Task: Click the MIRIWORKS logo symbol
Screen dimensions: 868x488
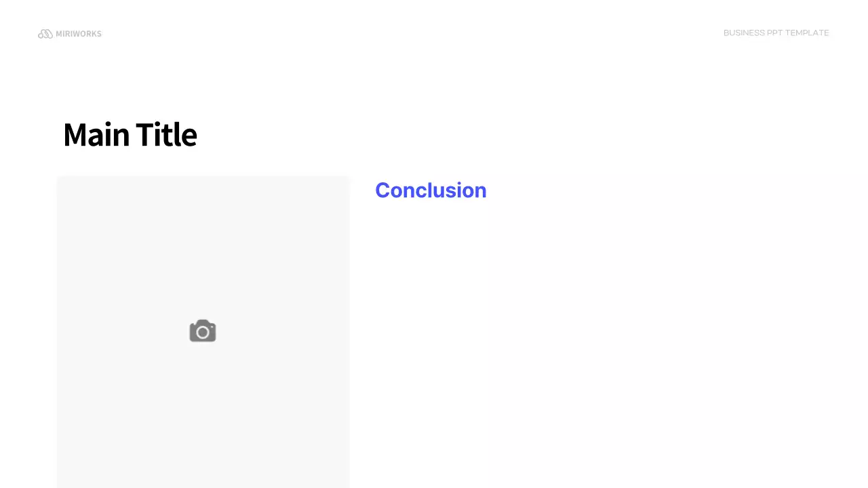Action: click(x=45, y=34)
